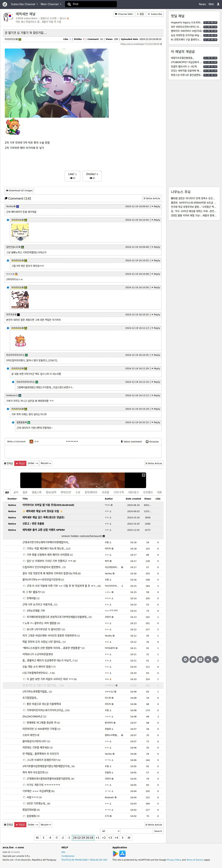
Task: Click the floating article list icon
Action: pyautogui.click(x=200, y=659)
